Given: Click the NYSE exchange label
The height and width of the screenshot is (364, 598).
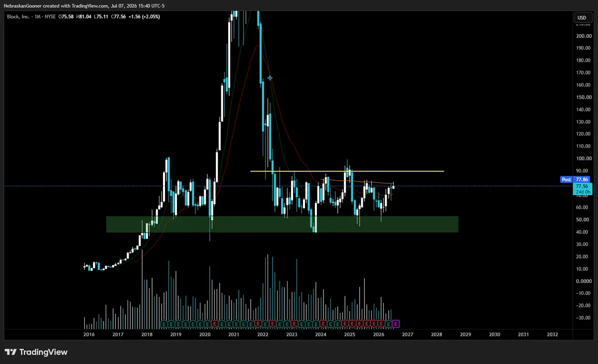Looking at the screenshot, I should click(49, 16).
